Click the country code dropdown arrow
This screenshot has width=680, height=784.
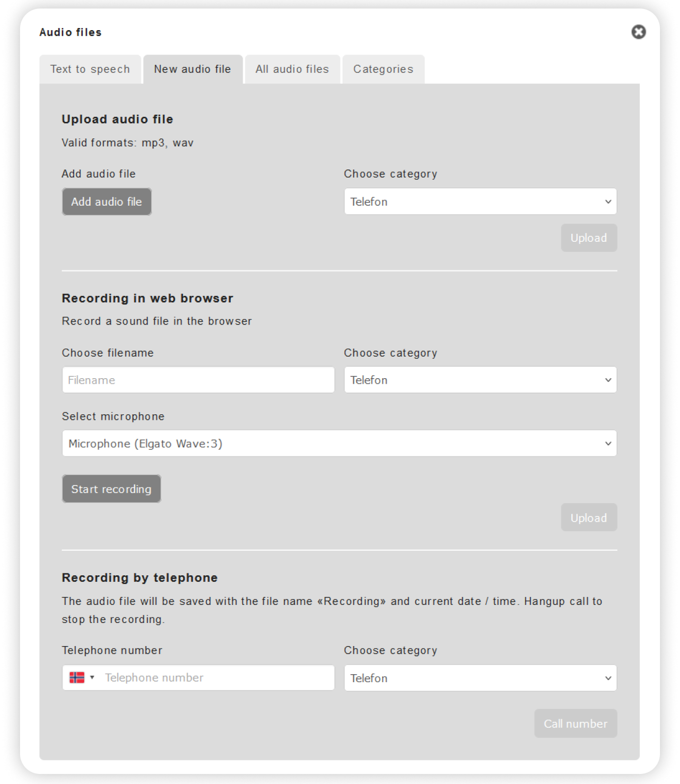[92, 678]
